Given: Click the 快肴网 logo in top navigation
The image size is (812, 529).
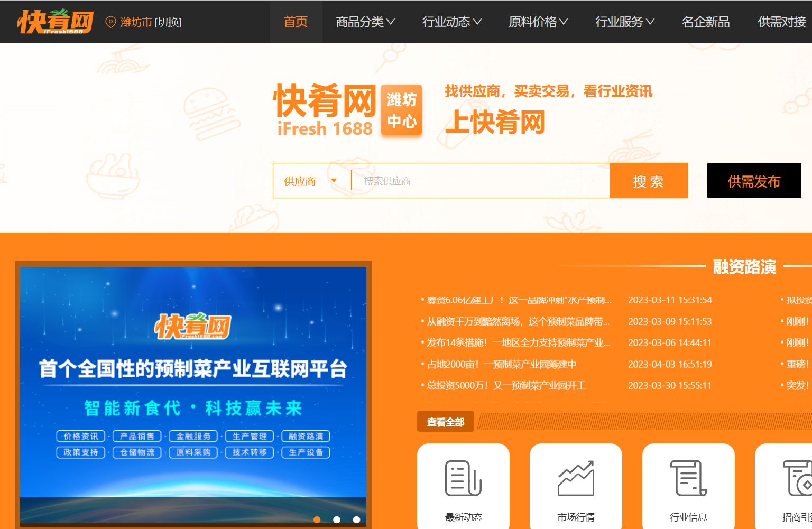Looking at the screenshot, I should click(55, 22).
